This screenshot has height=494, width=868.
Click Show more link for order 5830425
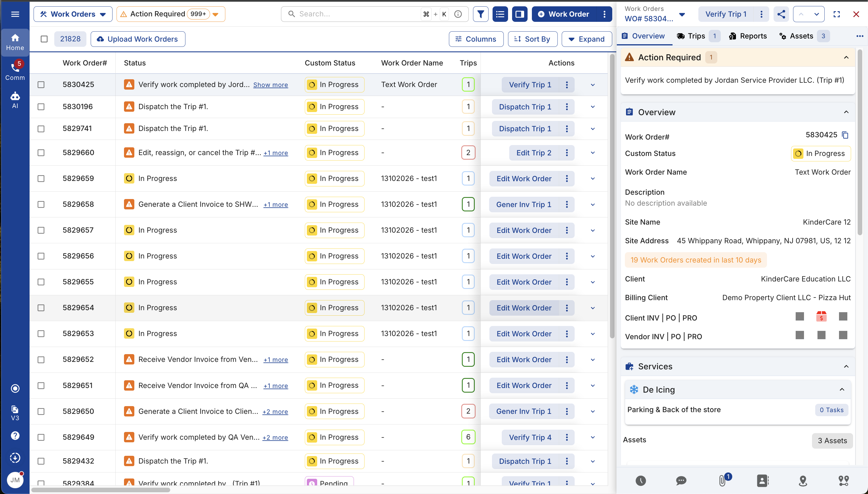[x=271, y=85]
